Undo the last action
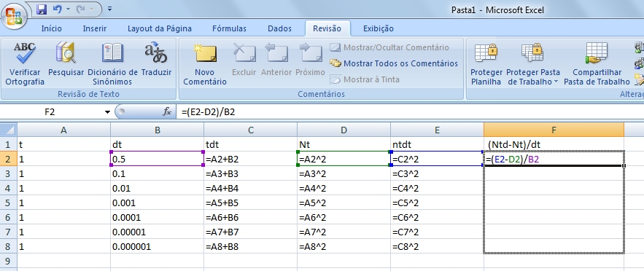The width and height of the screenshot is (644, 271). point(58,9)
